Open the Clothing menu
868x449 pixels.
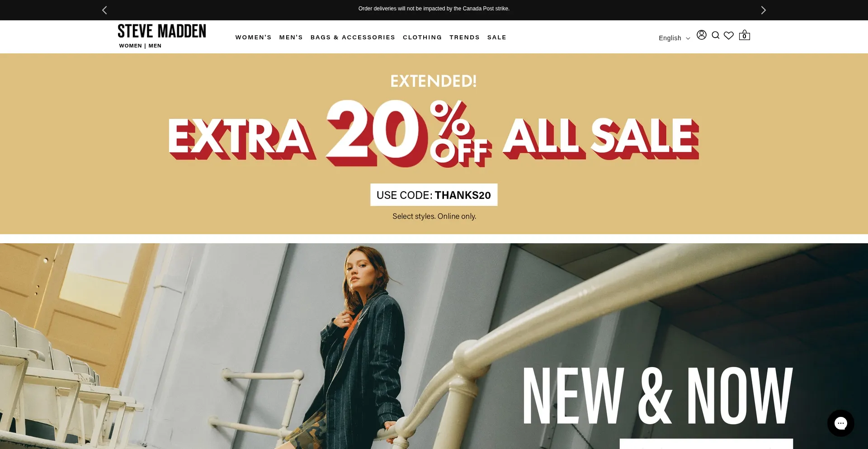tap(422, 37)
